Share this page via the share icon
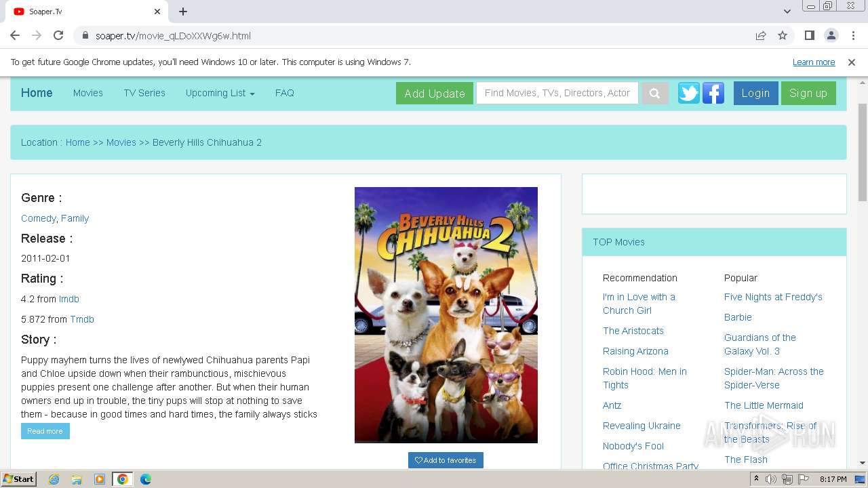868x488 pixels. coord(761,36)
